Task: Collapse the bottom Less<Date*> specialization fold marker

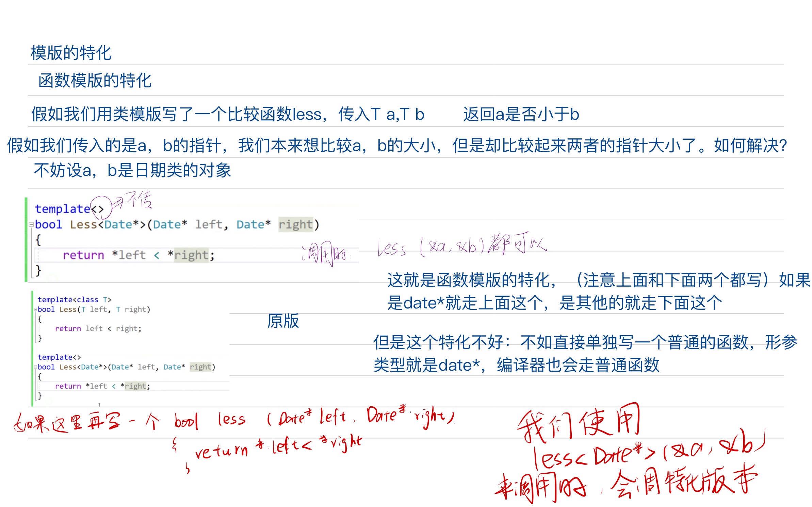Action: (35, 367)
